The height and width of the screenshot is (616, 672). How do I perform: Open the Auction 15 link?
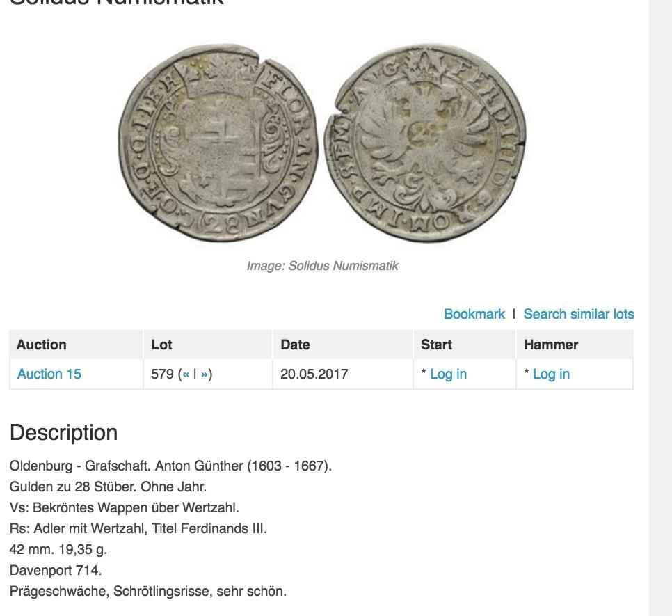click(49, 374)
